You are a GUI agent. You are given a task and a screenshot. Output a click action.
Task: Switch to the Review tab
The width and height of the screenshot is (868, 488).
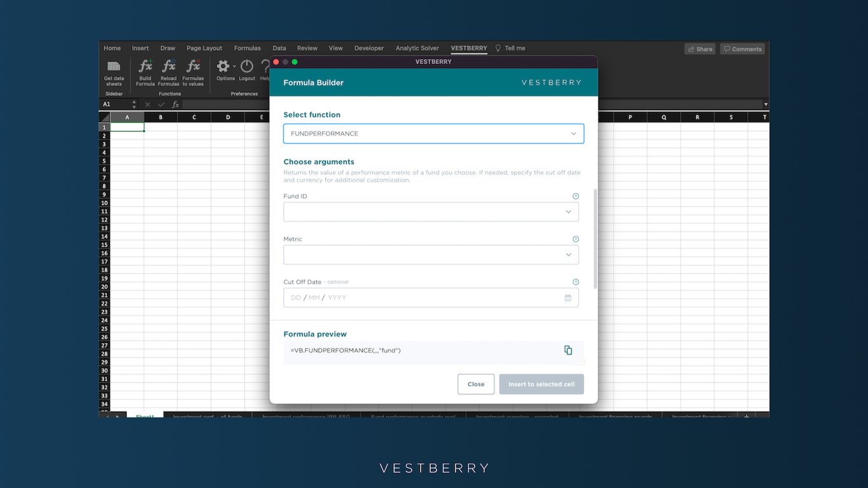pos(308,48)
